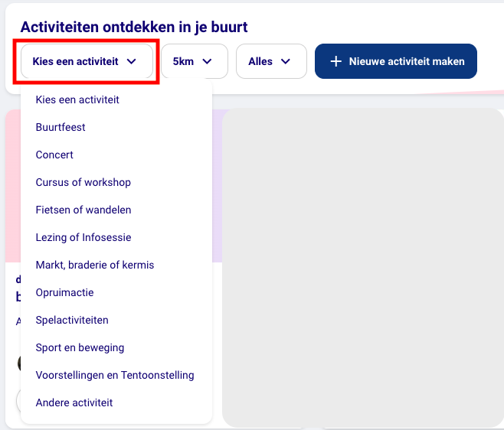Select Andere activiteit option

[74, 402]
